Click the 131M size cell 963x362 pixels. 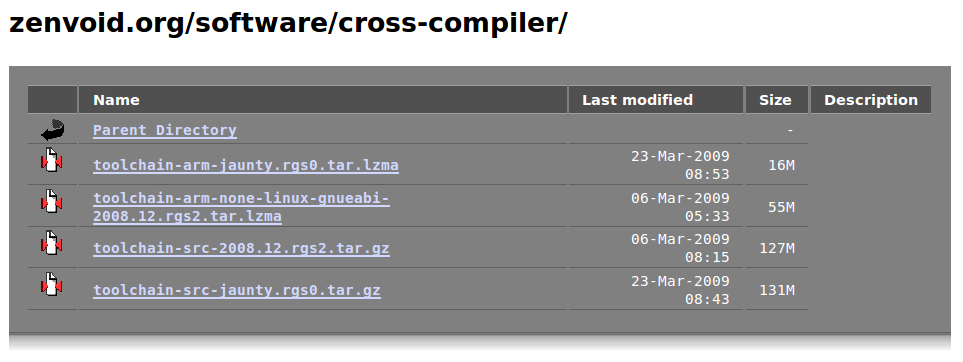(777, 290)
